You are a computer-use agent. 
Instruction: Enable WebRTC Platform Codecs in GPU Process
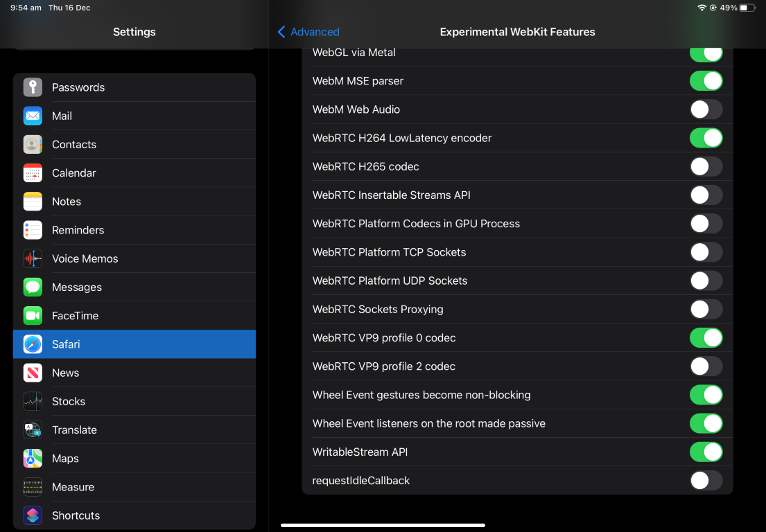click(706, 224)
